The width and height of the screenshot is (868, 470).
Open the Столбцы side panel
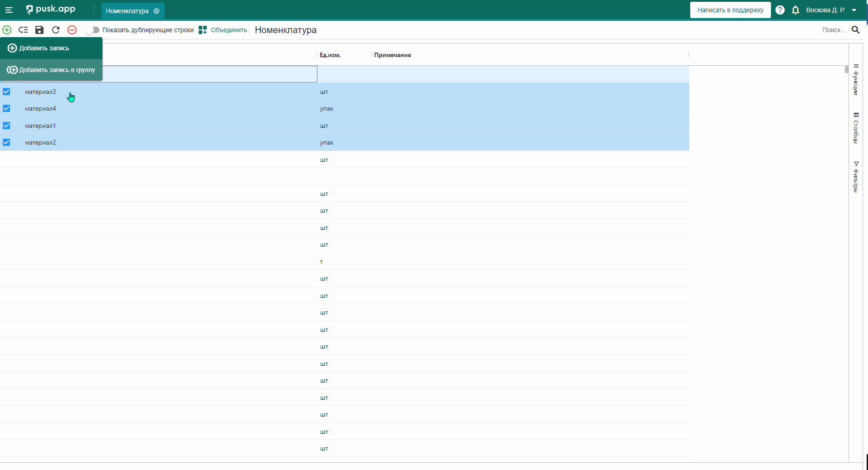[x=856, y=128]
